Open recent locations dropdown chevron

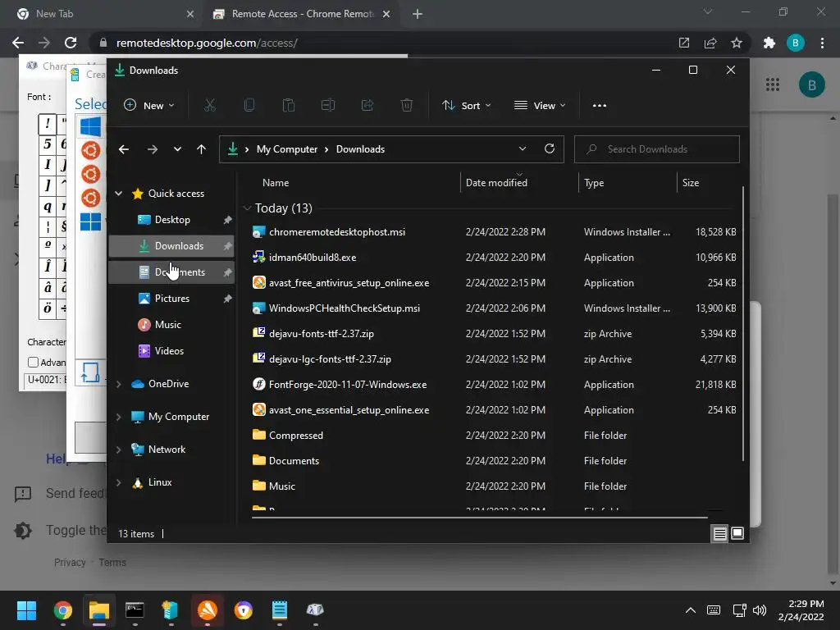(177, 149)
